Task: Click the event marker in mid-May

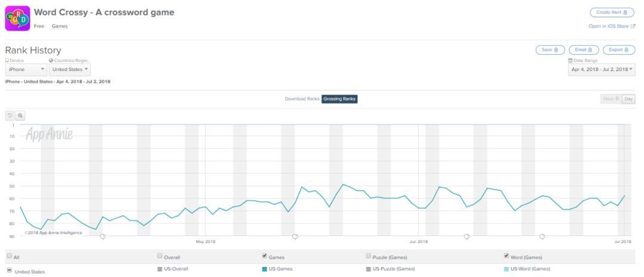Action: (295, 236)
